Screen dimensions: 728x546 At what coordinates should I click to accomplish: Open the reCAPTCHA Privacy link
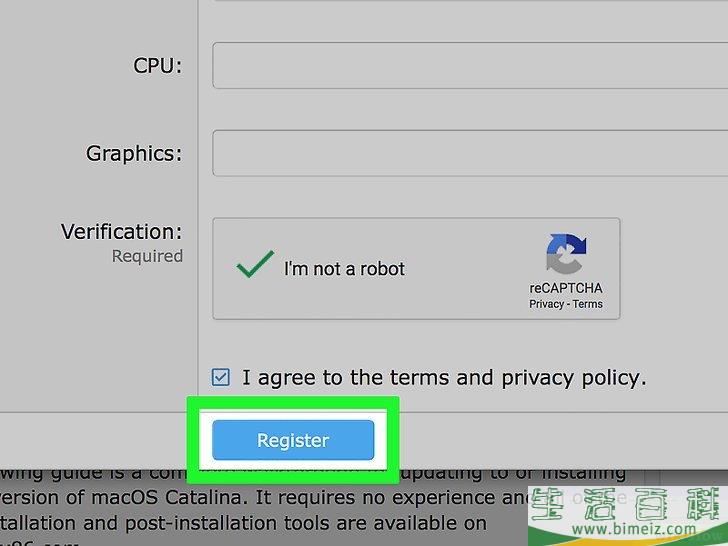tap(546, 304)
